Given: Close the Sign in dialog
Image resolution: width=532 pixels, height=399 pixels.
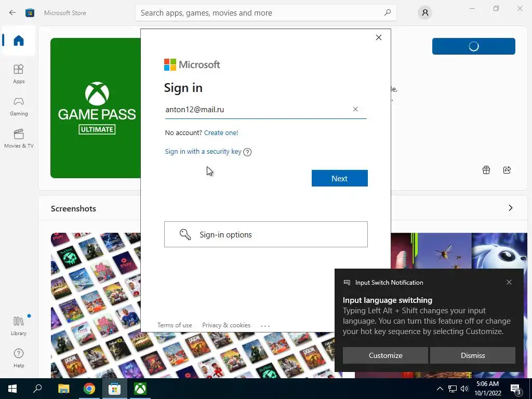Looking at the screenshot, I should (x=379, y=37).
